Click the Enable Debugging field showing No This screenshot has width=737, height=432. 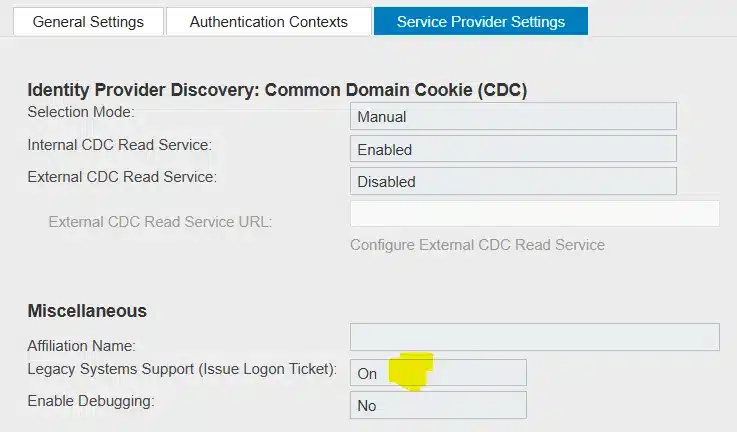tap(437, 405)
